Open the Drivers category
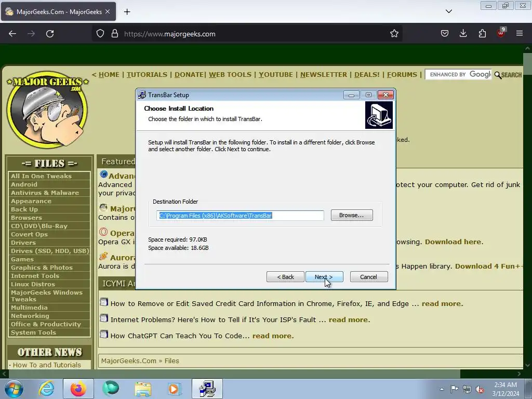The width and height of the screenshot is (532, 399). pyautogui.click(x=23, y=243)
